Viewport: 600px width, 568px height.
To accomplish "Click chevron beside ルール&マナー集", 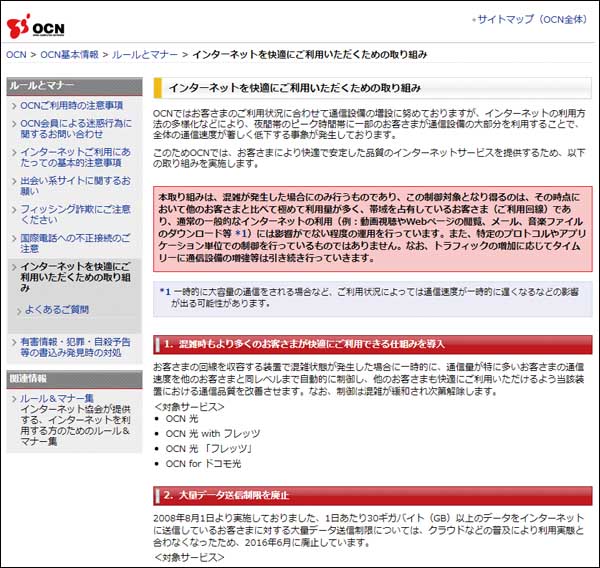I will [14, 399].
